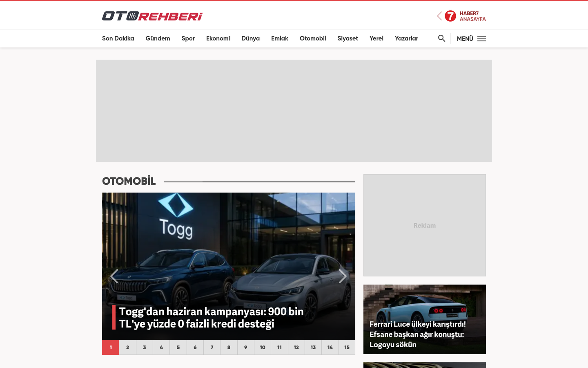Open the Son Dakika menu item
This screenshot has width=588, height=368.
point(118,38)
